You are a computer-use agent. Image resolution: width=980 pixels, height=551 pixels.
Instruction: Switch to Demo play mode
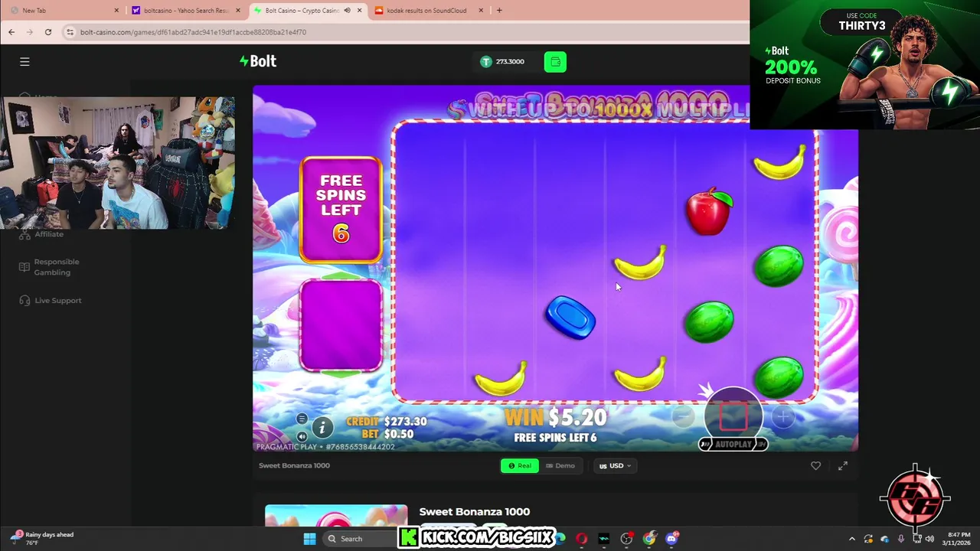560,465
